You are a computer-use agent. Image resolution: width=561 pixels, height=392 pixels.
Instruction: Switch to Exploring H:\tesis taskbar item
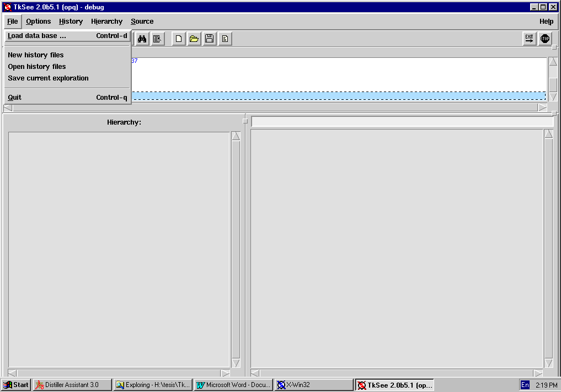153,385
